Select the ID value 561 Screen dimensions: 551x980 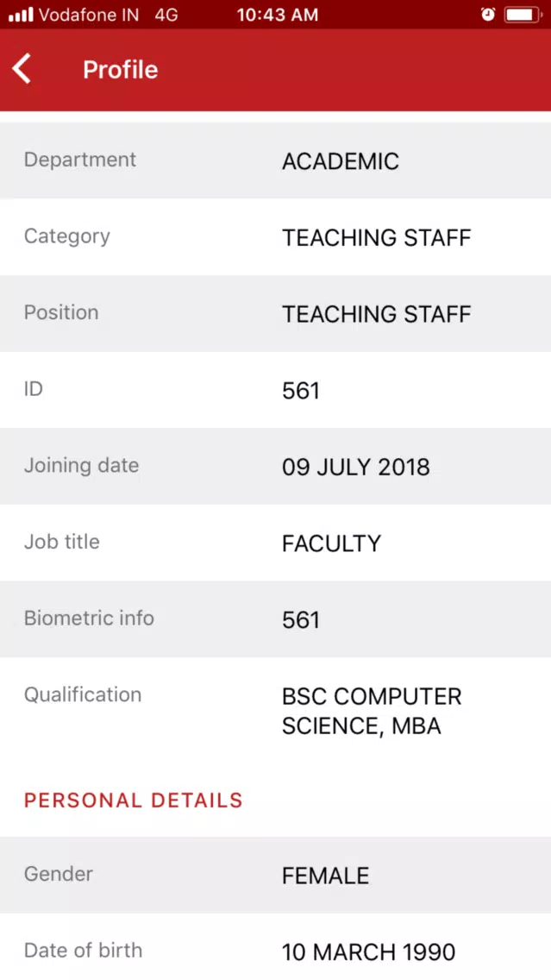click(300, 391)
